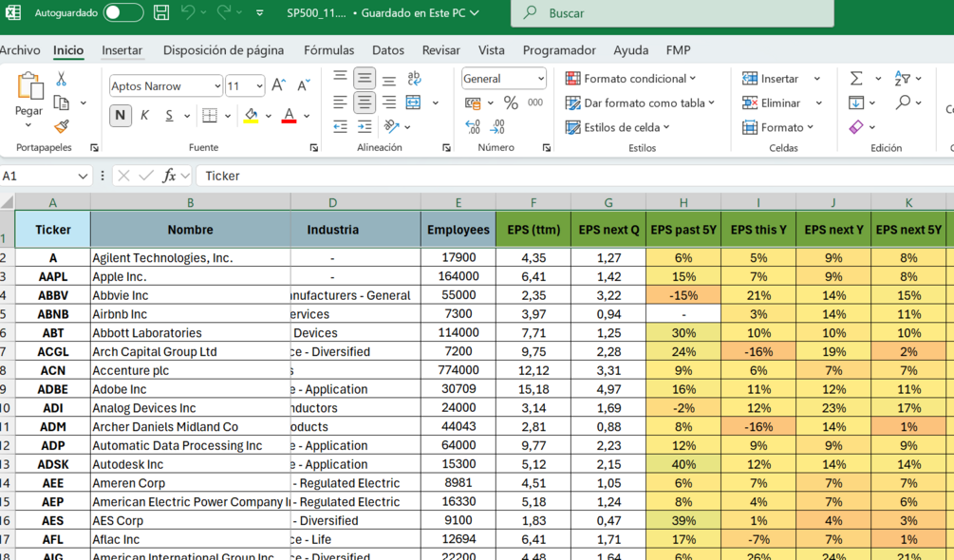
Task: Open the Fuente dialog launcher
Action: (314, 148)
